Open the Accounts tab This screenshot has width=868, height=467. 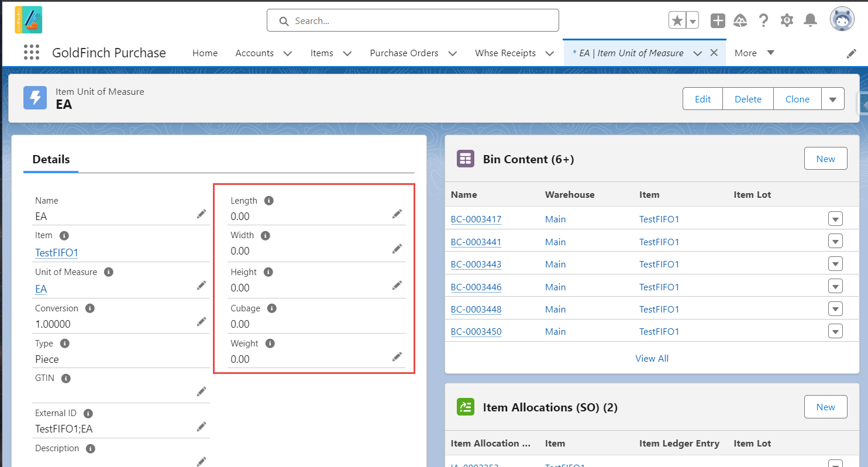254,53
